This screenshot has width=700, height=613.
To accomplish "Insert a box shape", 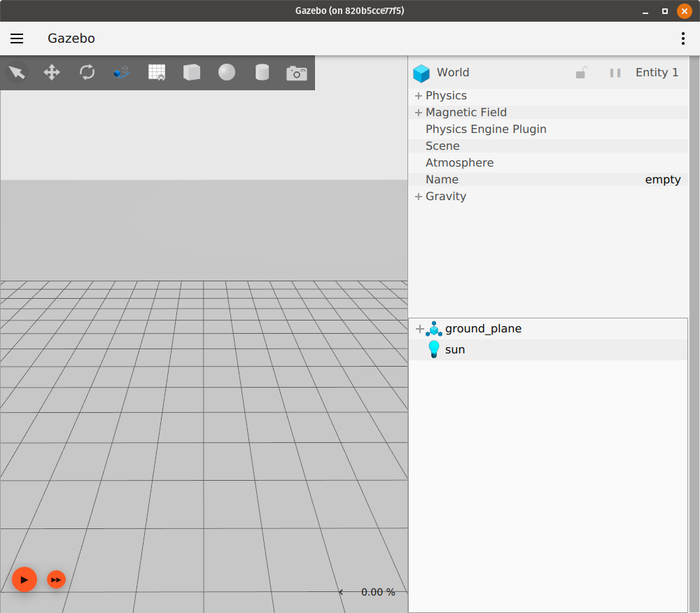I will [x=191, y=72].
